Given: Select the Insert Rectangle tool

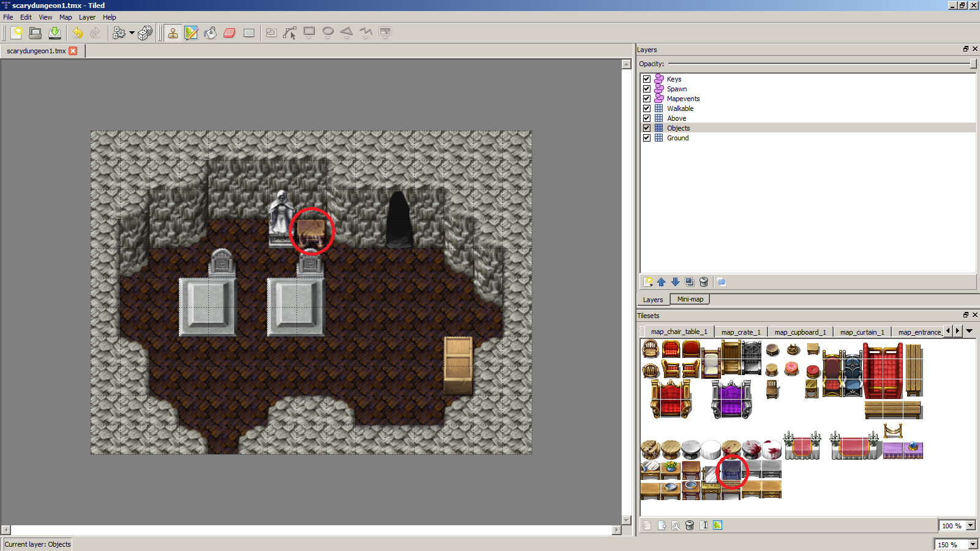Looking at the screenshot, I should click(309, 32).
